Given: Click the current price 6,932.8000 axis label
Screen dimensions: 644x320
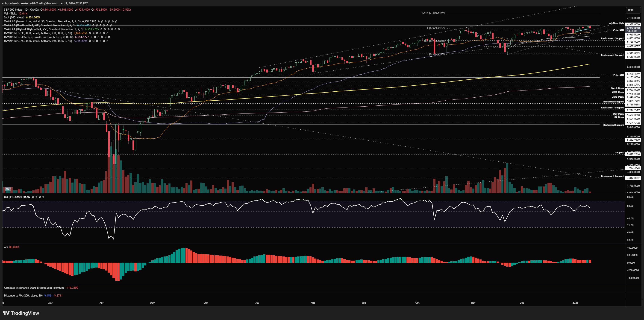Looking at the screenshot, I should (x=633, y=28).
